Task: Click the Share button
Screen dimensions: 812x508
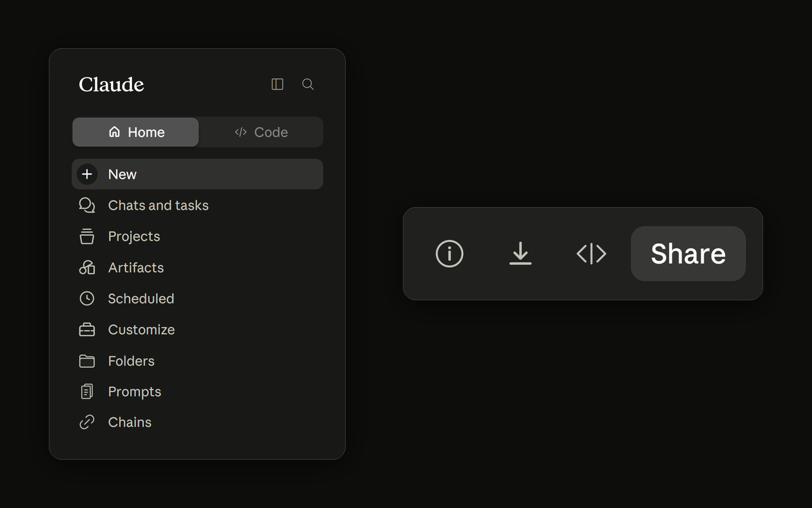Action: (x=688, y=253)
